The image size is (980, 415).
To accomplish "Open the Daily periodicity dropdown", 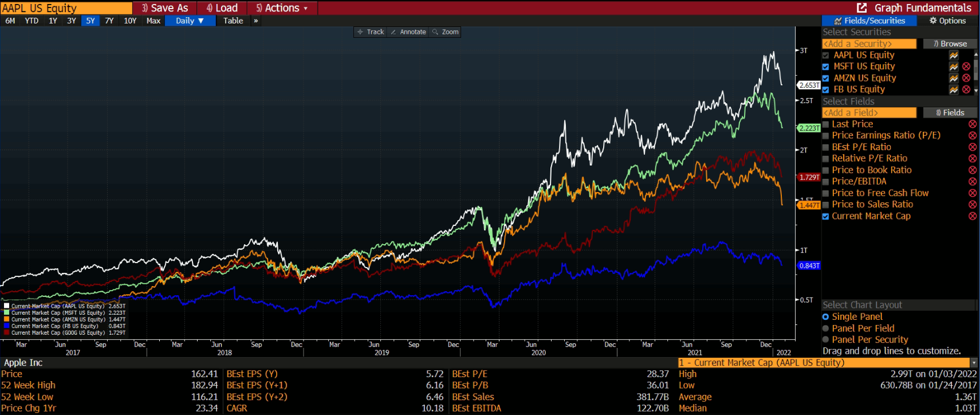I will click(x=190, y=21).
